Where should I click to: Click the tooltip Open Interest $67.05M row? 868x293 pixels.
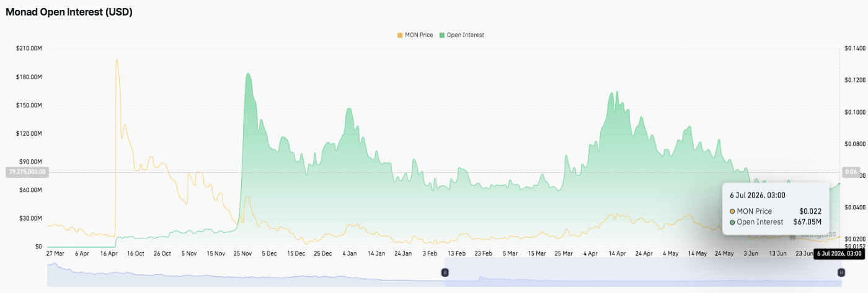coord(775,222)
